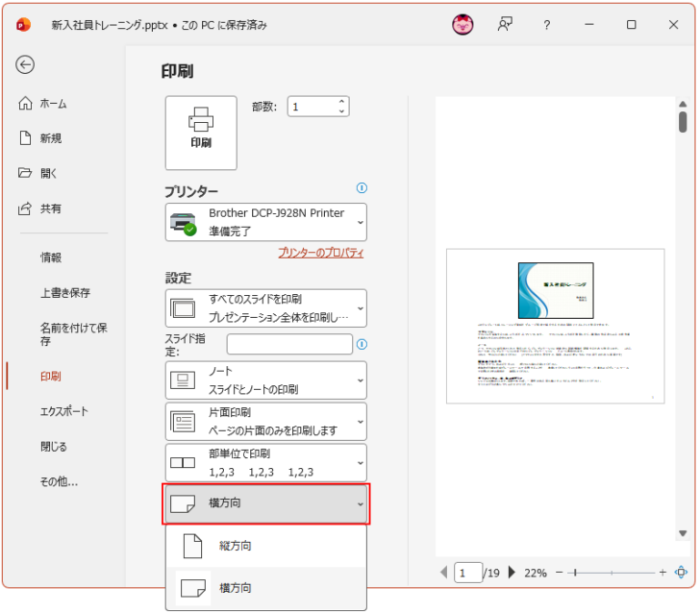700x612 pixels.
Task: Click the スライド指定 input field
Action: click(289, 344)
